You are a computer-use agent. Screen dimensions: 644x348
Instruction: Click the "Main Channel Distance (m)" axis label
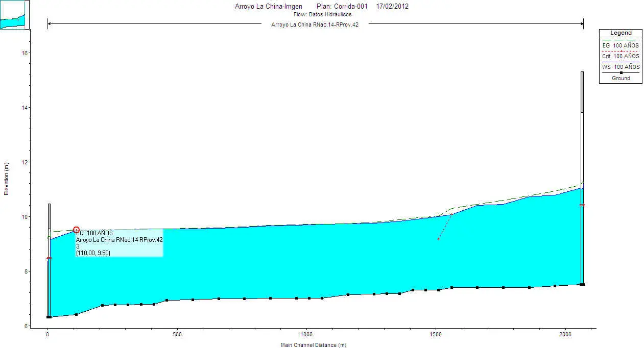click(314, 345)
